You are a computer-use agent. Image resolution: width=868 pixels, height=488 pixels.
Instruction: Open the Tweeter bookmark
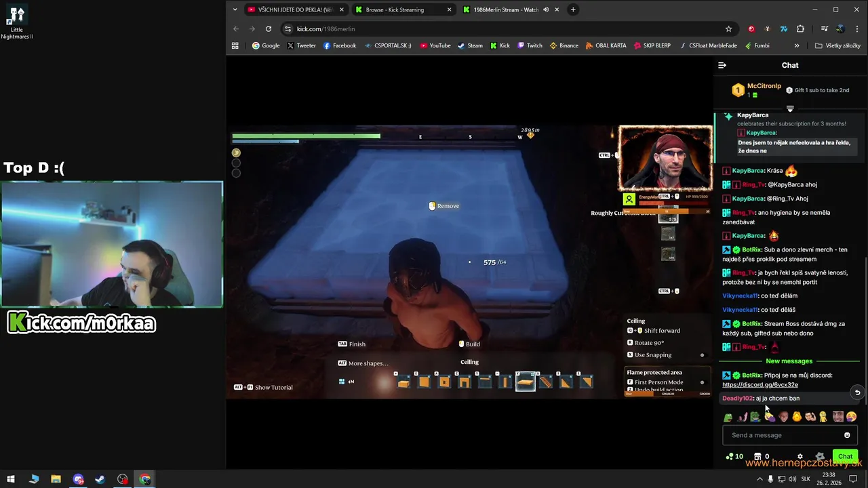[301, 45]
